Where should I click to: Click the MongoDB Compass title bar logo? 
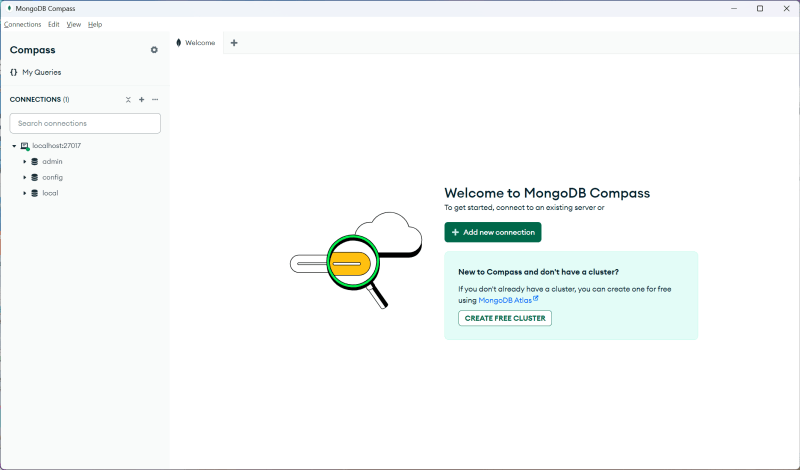click(9, 9)
